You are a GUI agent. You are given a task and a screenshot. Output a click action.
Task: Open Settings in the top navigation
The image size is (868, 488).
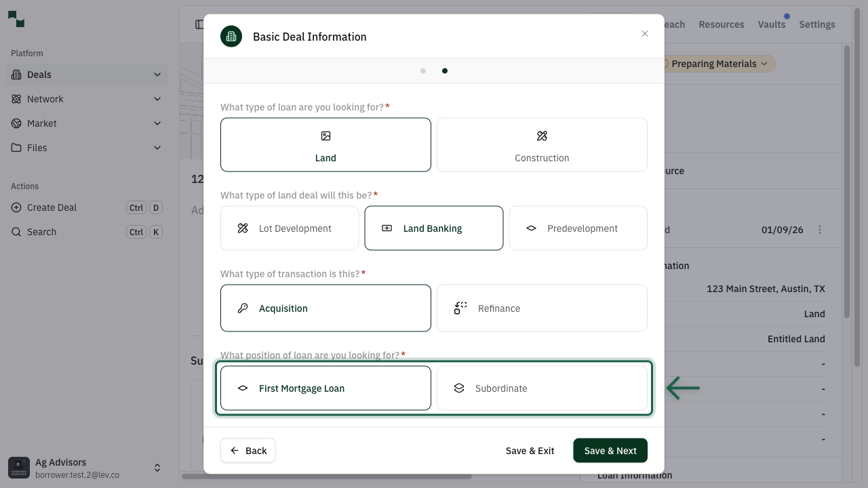click(x=816, y=24)
